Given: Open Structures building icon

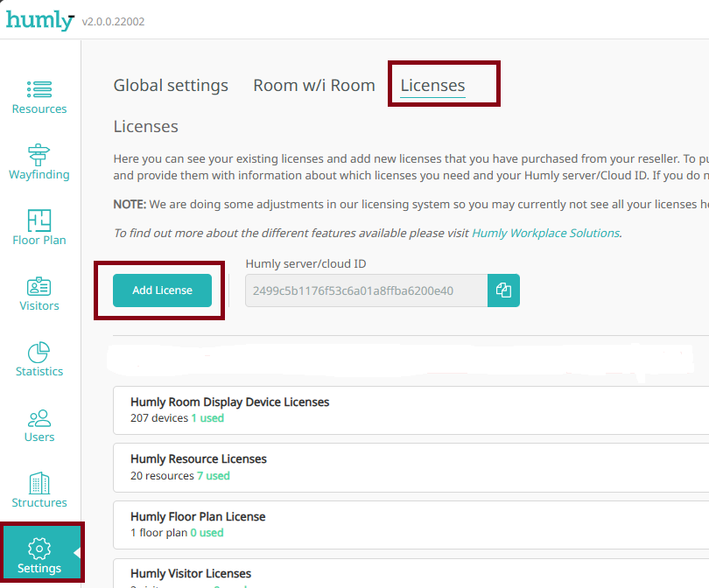Looking at the screenshot, I should 39,483.
